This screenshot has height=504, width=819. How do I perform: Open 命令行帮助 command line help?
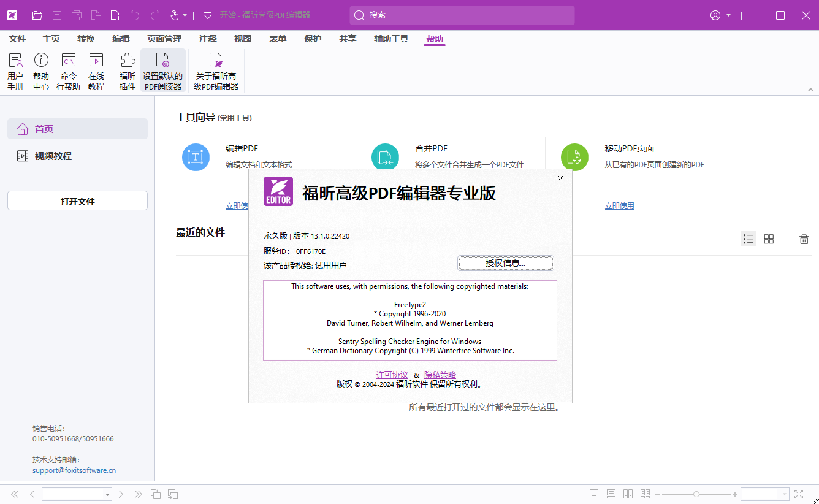point(69,71)
